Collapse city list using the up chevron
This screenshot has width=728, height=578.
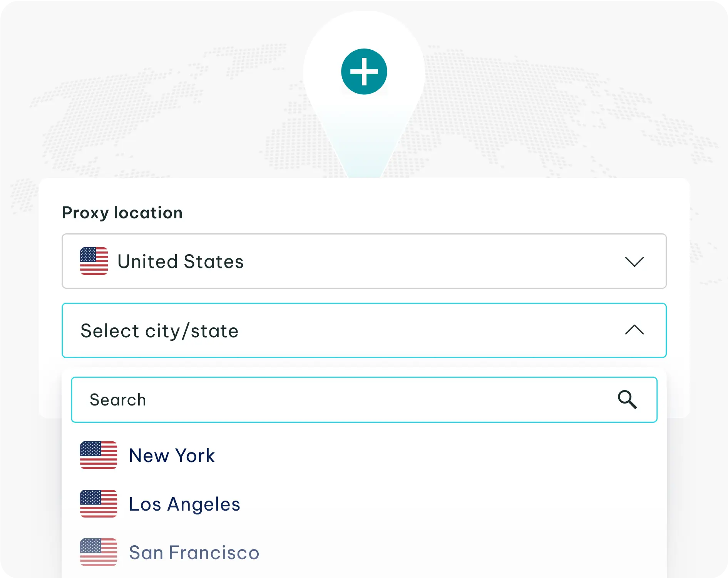[x=634, y=330]
